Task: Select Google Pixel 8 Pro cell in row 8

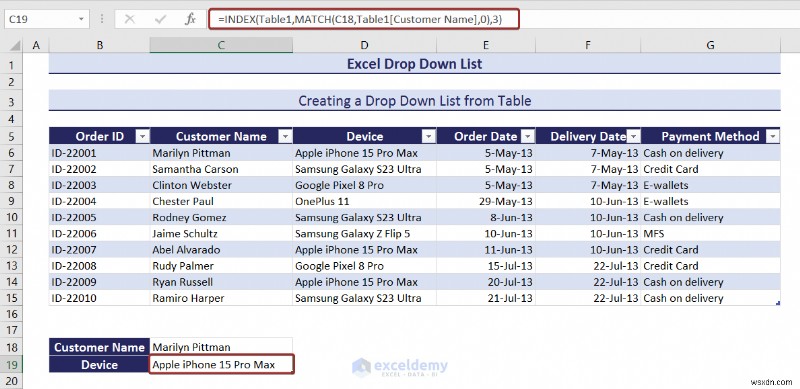Action: coord(364,185)
